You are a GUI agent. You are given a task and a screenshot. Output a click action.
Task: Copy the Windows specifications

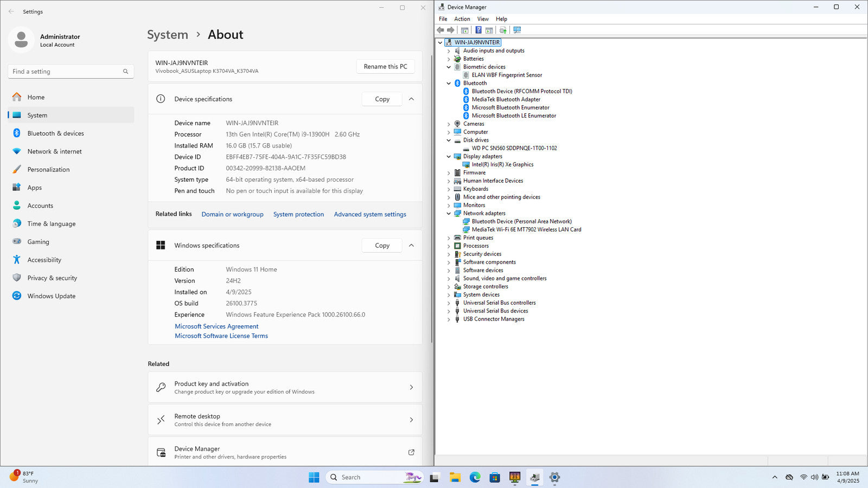coord(382,246)
